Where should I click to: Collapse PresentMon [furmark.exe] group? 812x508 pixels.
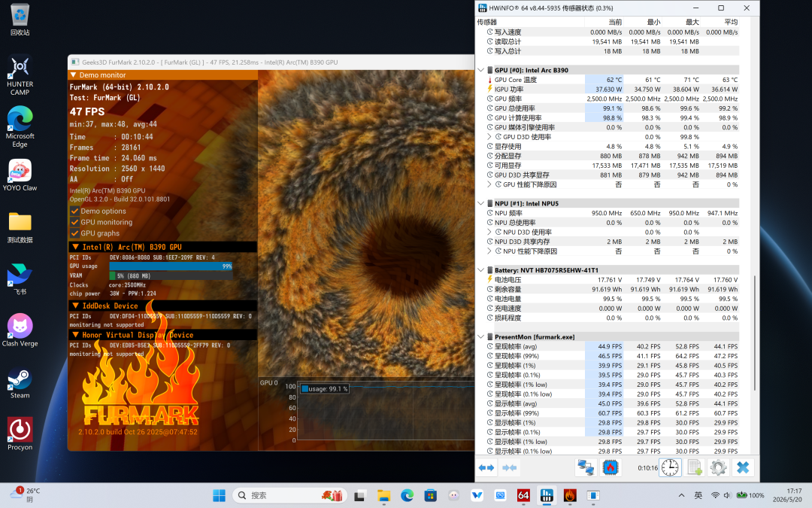click(480, 337)
